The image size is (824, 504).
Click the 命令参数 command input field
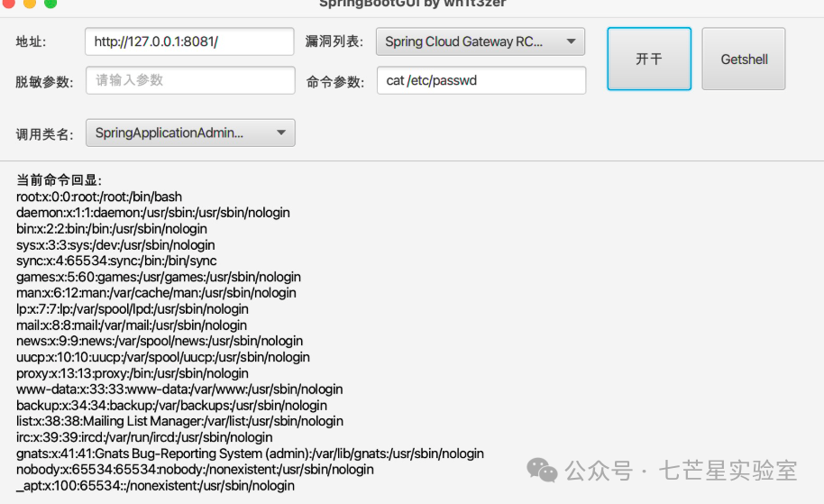(481, 80)
